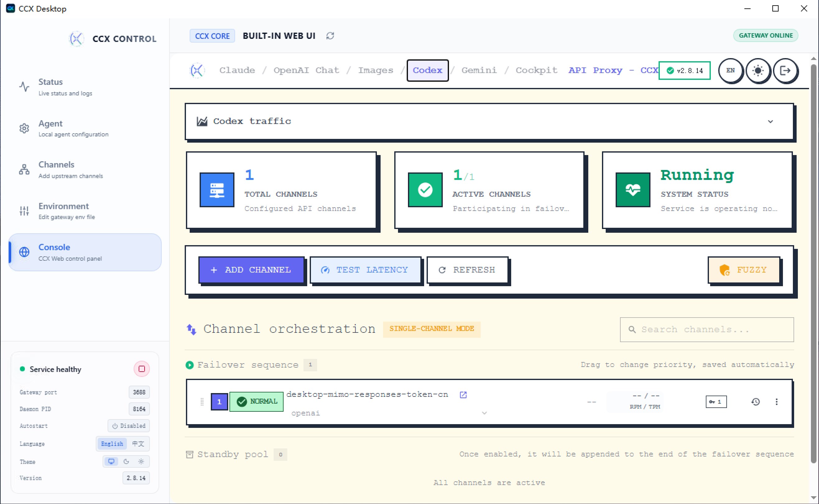Click the RPM / TPM metric
This screenshot has width=819, height=504.
(x=645, y=401)
